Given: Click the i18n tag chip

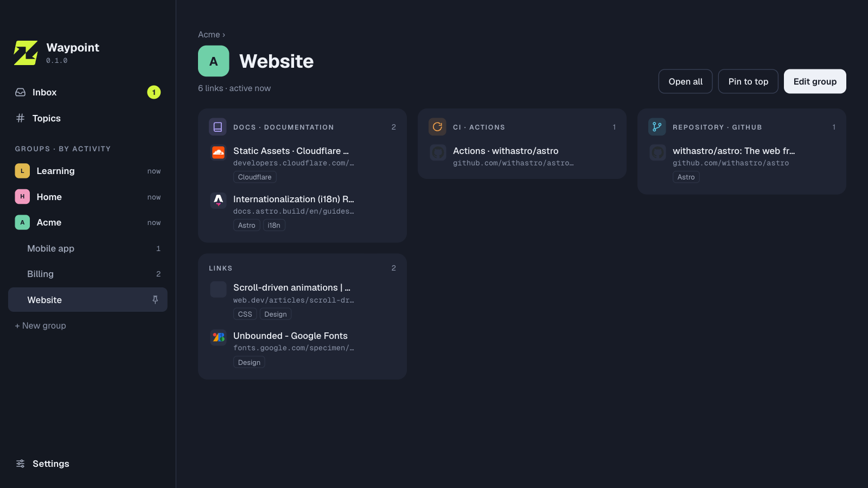Looking at the screenshot, I should (274, 226).
